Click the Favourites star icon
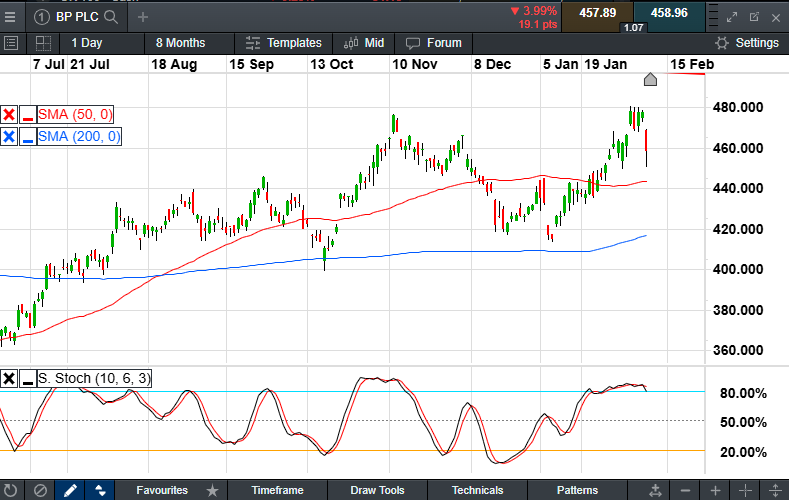 (212, 490)
